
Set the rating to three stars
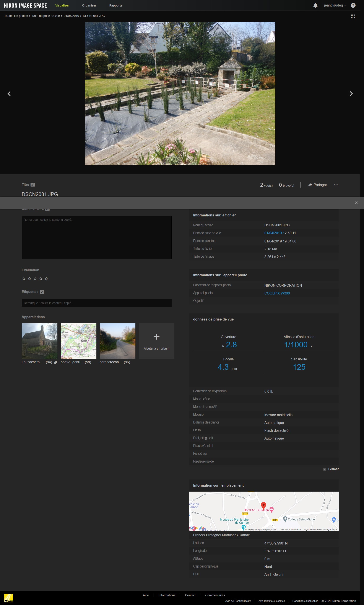click(35, 278)
